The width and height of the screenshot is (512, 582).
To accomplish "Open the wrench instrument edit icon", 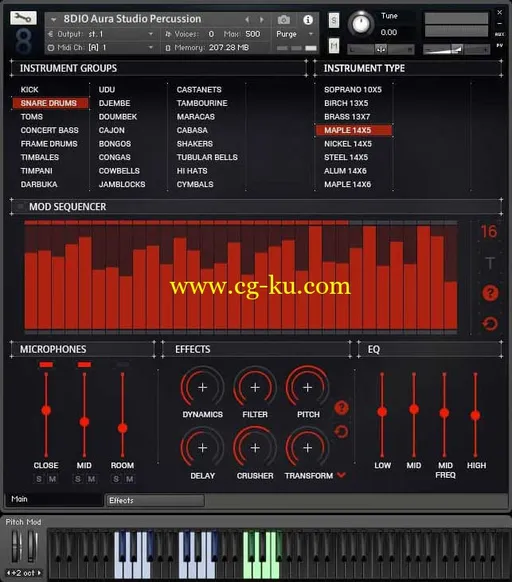I will point(23,17).
